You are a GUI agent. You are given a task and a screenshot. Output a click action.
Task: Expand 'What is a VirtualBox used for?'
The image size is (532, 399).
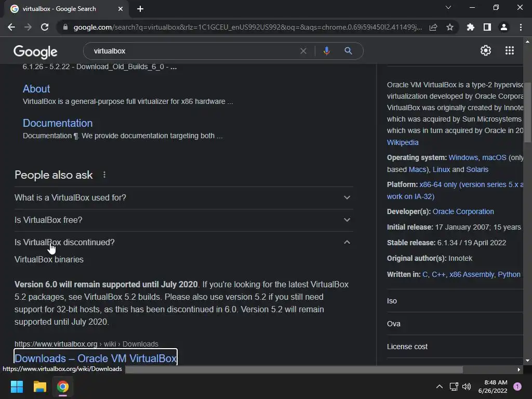tap(183, 198)
